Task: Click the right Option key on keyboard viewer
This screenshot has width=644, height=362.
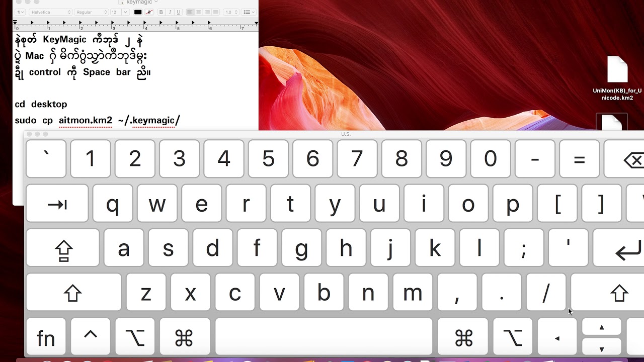Action: [513, 337]
